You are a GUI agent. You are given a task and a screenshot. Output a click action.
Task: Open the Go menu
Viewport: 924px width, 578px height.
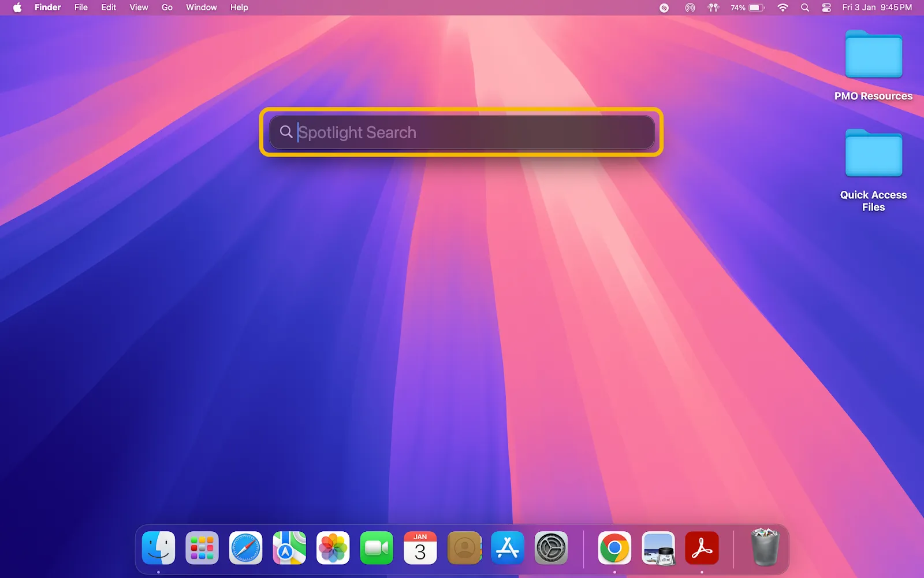[x=167, y=8]
